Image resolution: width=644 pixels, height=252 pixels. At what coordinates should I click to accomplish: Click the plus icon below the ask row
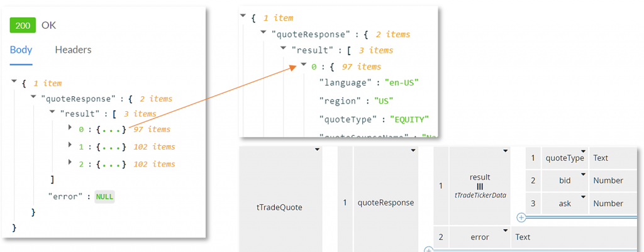point(521,217)
